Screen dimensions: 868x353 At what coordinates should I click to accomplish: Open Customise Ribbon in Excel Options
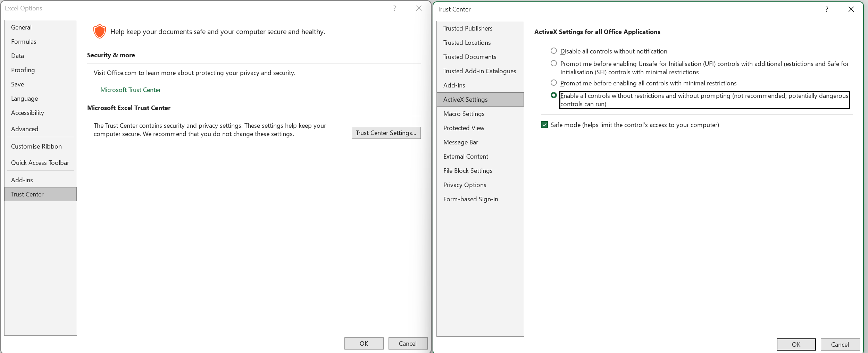pyautogui.click(x=41, y=146)
